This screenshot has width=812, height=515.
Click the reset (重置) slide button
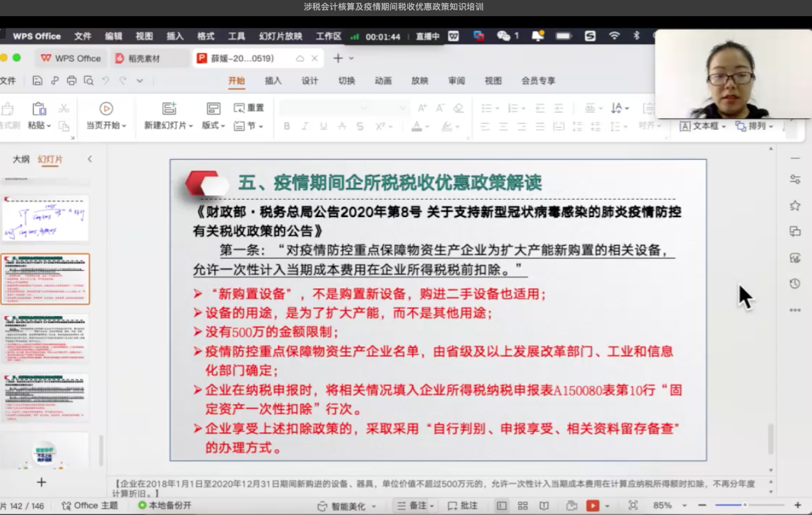click(249, 108)
